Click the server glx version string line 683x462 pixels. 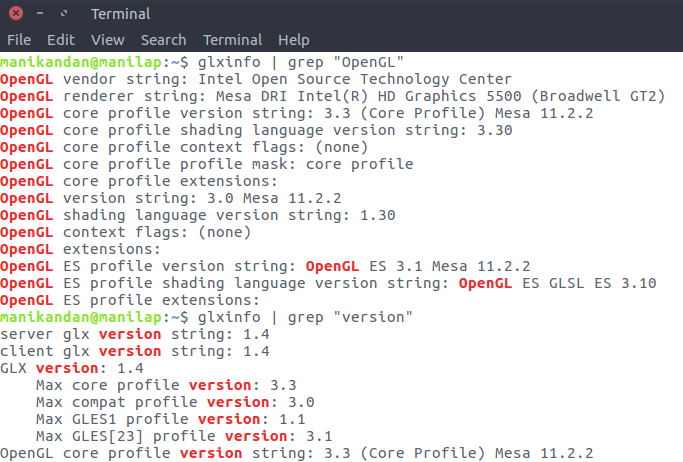click(135, 334)
